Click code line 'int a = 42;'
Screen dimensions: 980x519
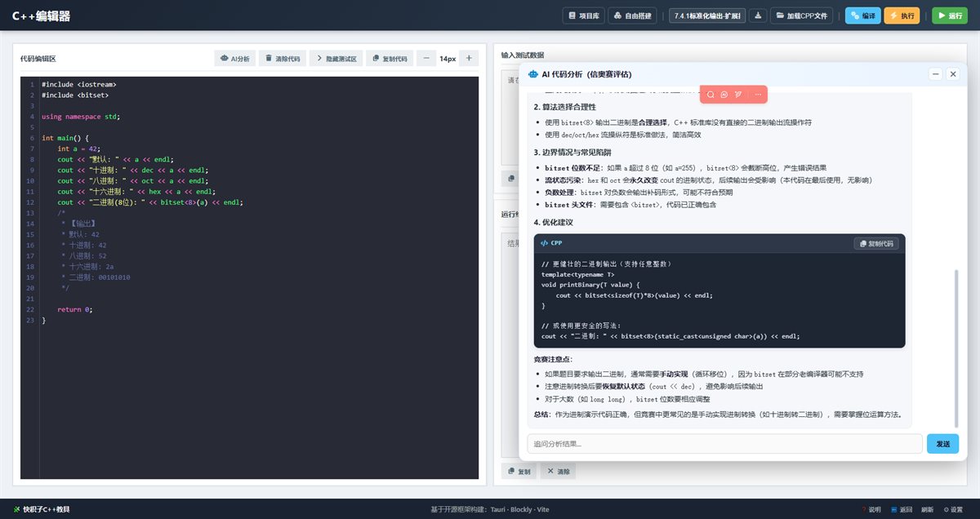(x=78, y=149)
